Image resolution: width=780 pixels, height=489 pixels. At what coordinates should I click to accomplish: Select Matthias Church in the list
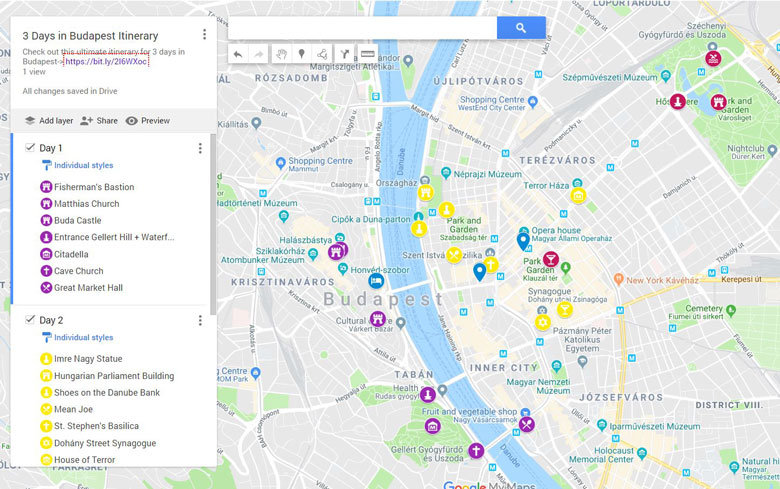[x=87, y=203]
